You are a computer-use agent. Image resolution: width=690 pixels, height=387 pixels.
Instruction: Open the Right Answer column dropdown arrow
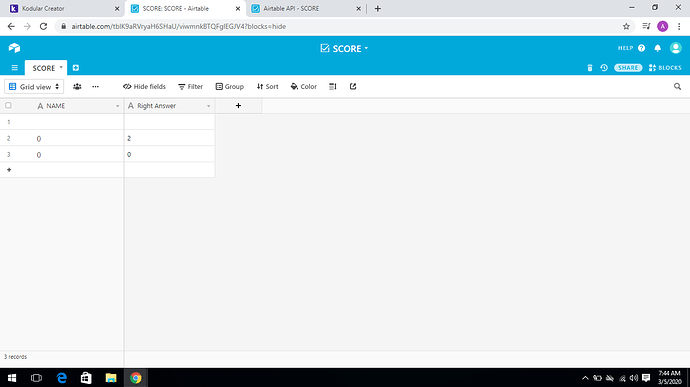209,106
